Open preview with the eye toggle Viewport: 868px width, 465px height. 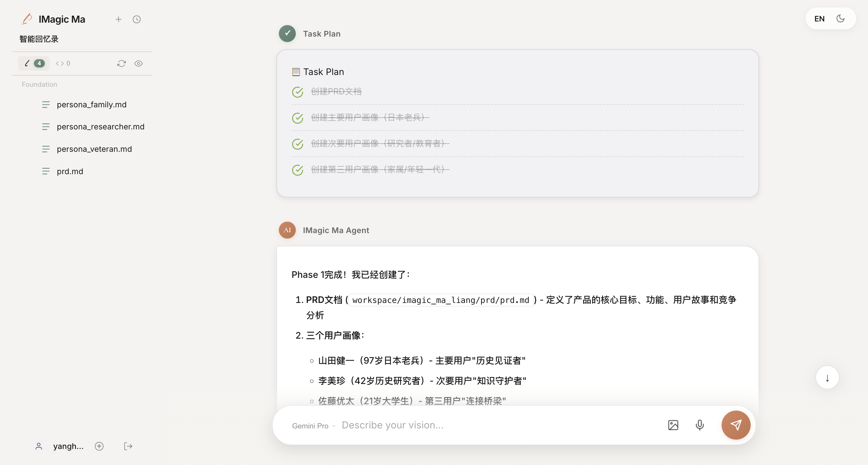coord(139,63)
